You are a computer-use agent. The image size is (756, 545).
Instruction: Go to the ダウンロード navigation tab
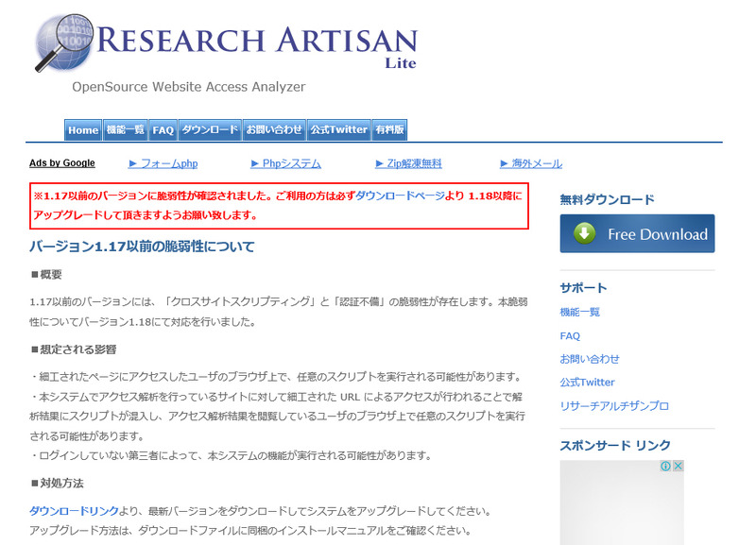(x=210, y=130)
